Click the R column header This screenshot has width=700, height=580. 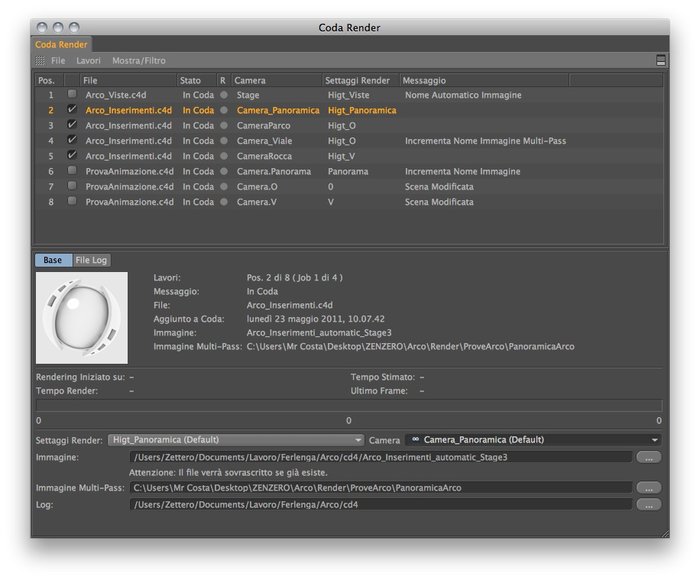(223, 81)
